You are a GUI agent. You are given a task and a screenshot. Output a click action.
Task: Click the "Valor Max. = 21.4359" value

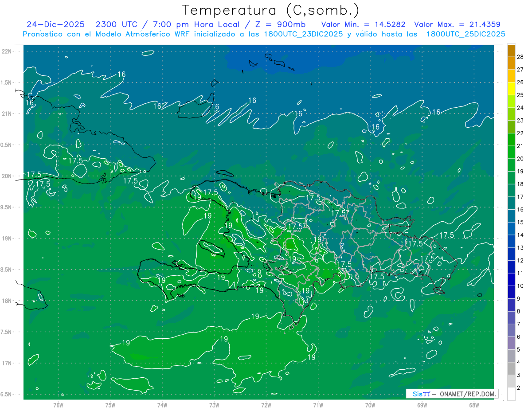coord(457,24)
